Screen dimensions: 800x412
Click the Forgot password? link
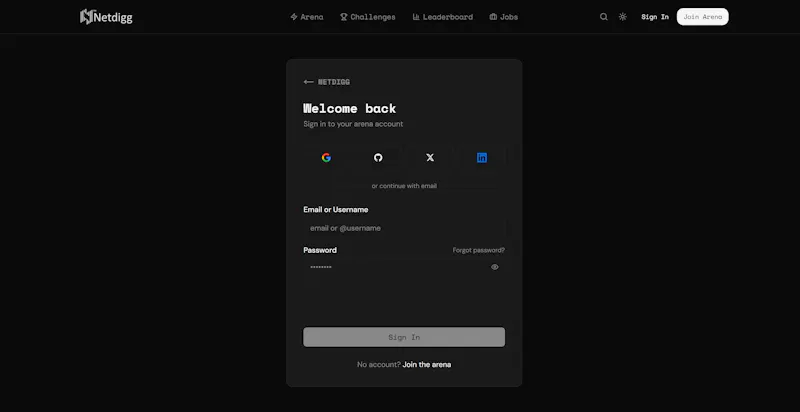tap(479, 250)
